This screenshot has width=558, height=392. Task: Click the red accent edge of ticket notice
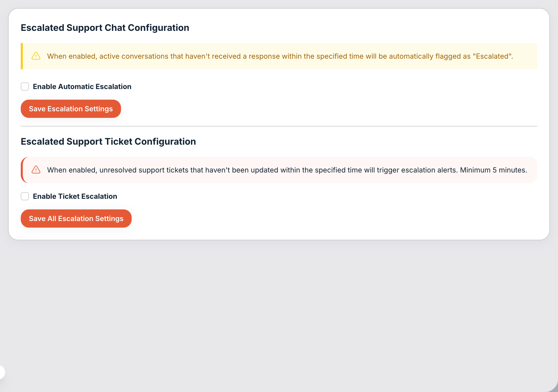22,170
